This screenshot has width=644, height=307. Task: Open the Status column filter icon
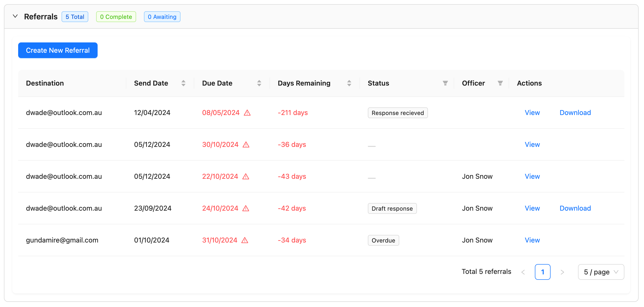pyautogui.click(x=445, y=83)
